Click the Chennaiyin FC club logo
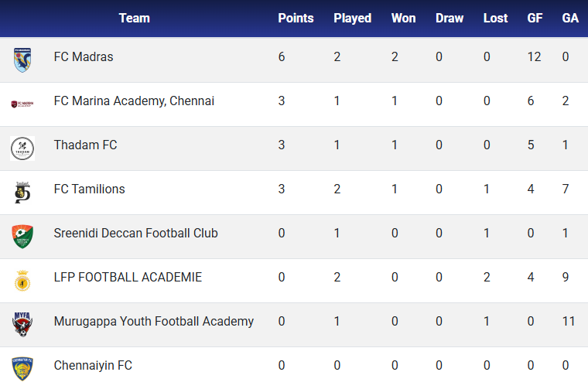 (x=22, y=367)
